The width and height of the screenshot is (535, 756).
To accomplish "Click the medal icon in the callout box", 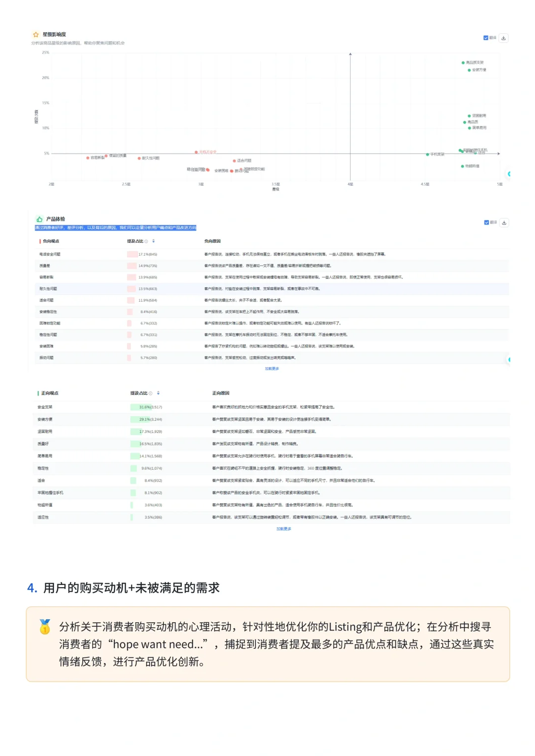I will (x=45, y=627).
